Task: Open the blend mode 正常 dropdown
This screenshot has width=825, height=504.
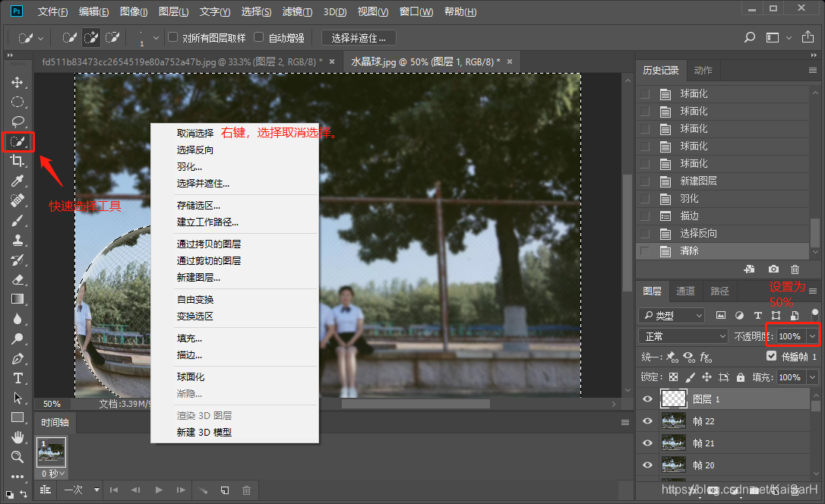Action: coord(683,336)
